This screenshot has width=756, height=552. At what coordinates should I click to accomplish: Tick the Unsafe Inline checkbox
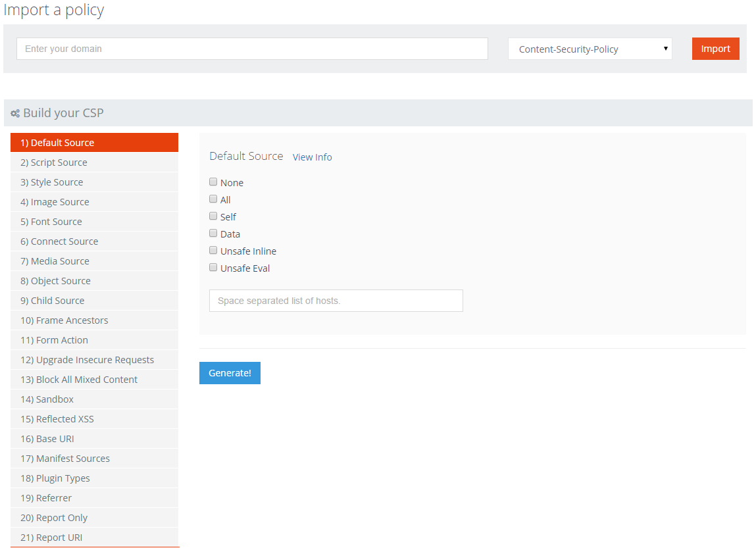(x=213, y=251)
